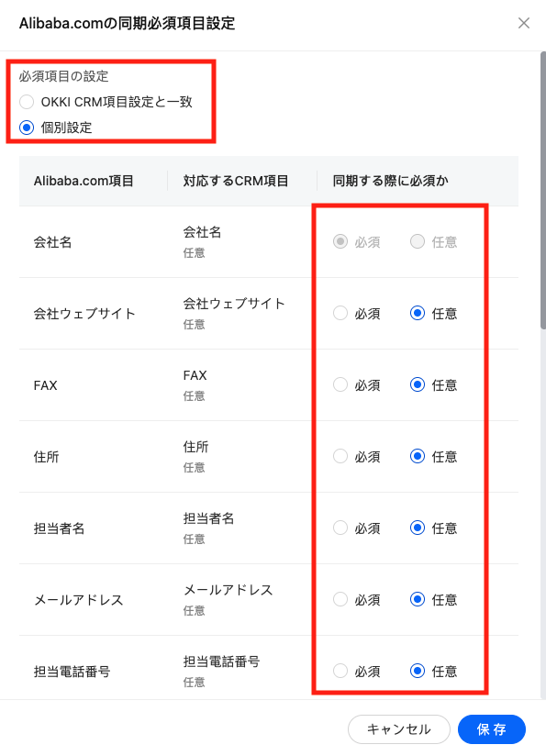Screen dimensions: 546x756
Task: Select 任意 for メールアドレス
Action: point(419,599)
